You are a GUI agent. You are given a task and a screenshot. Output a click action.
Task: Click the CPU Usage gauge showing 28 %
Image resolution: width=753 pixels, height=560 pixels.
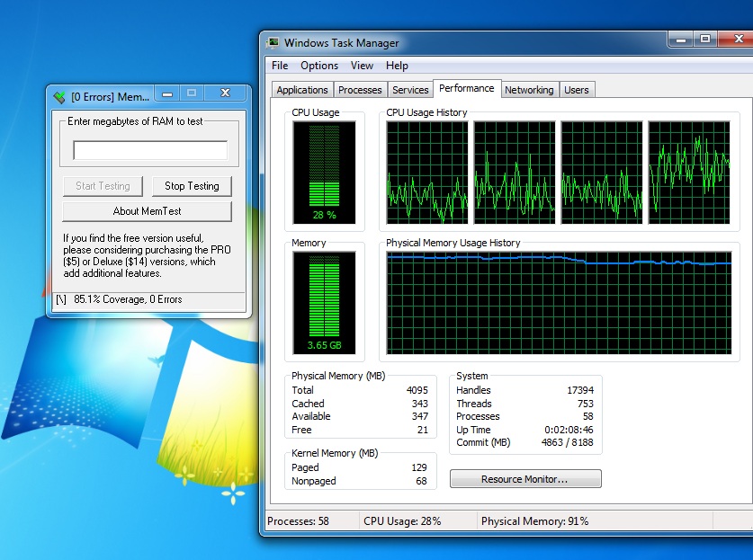[324, 172]
